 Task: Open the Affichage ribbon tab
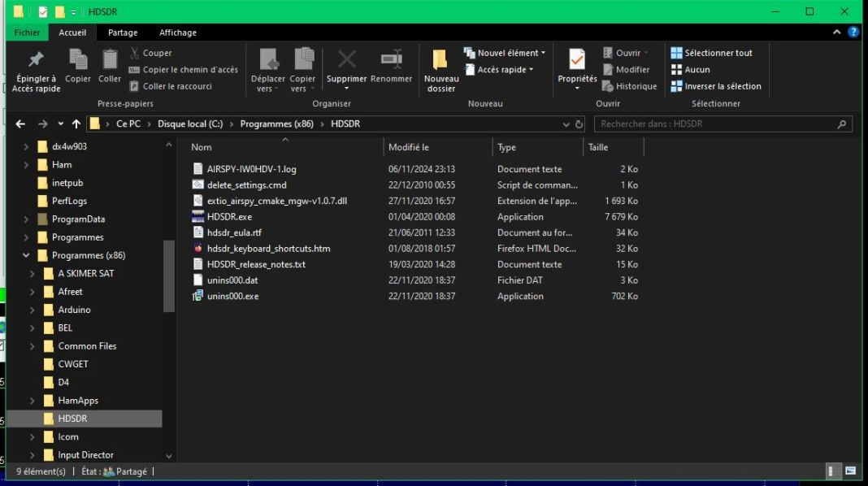coord(177,33)
